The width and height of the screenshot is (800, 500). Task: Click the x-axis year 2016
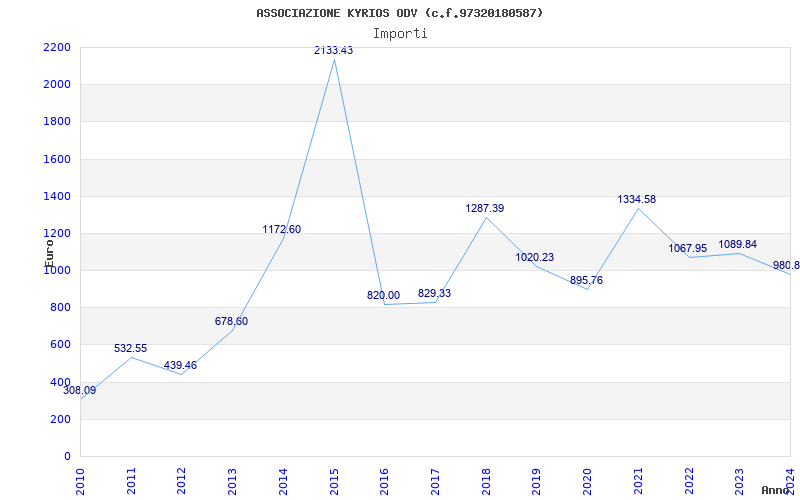[385, 482]
